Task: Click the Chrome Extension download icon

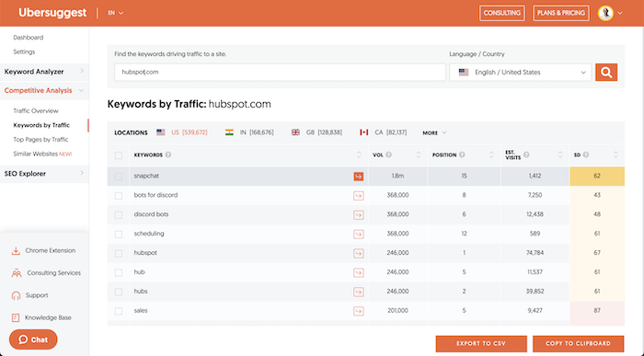Action: coord(16,251)
